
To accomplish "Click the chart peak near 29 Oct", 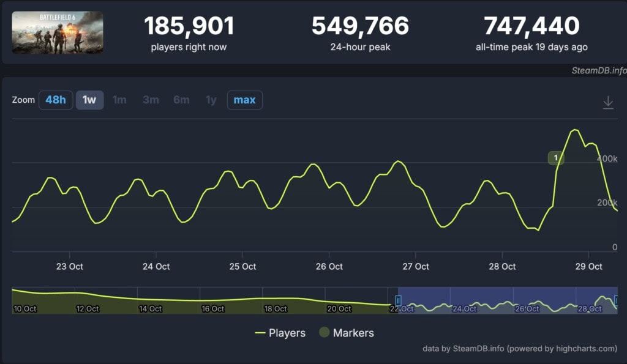I will (x=575, y=130).
